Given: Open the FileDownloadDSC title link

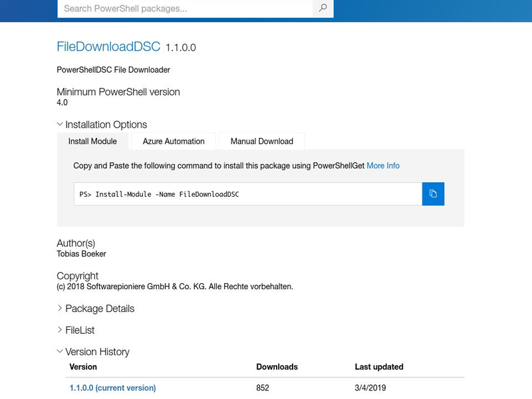Looking at the screenshot, I should (x=108, y=47).
